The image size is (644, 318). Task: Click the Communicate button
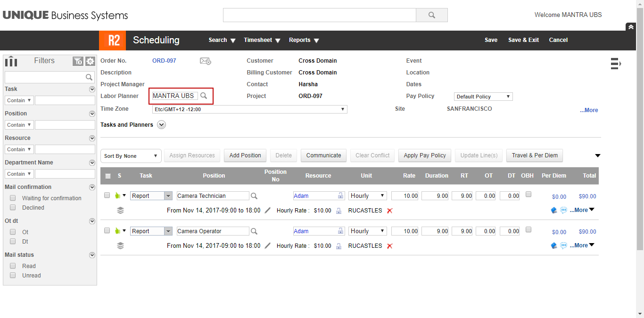[x=323, y=155]
